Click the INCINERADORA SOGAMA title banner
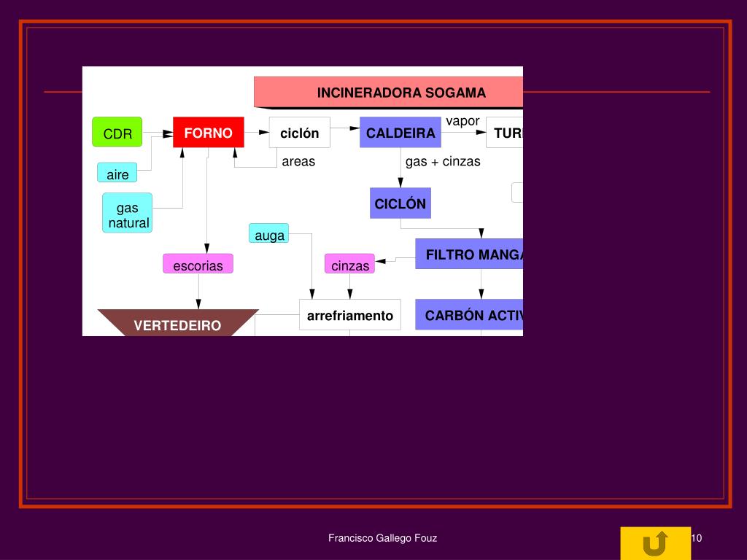Screen dimensions: 747x560 (389, 93)
